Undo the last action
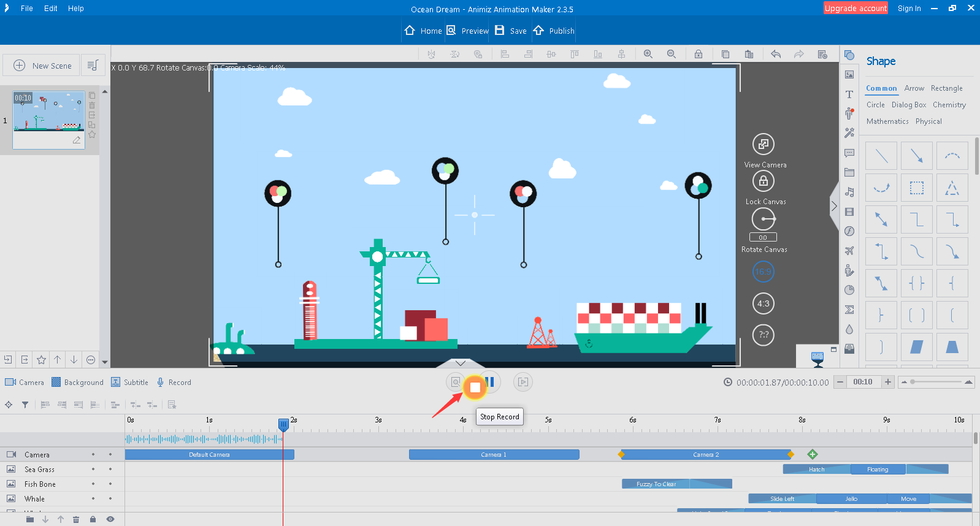The height and width of the screenshot is (526, 980). tap(776, 54)
